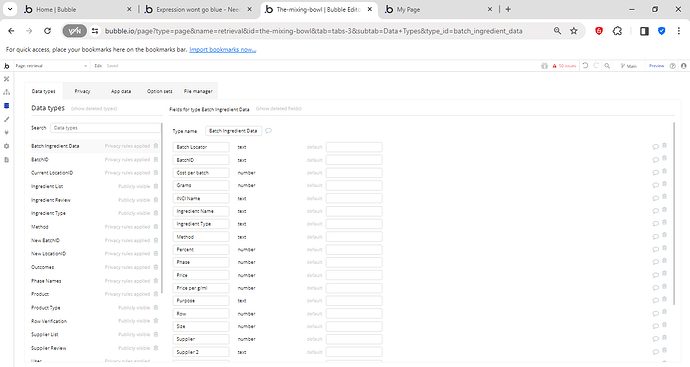690x367 pixels.
Task: Bookmark this page with the star icon
Action: (574, 31)
